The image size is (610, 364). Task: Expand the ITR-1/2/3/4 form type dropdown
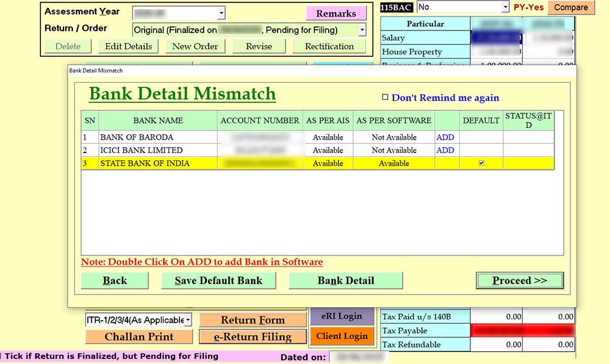pyautogui.click(x=187, y=320)
